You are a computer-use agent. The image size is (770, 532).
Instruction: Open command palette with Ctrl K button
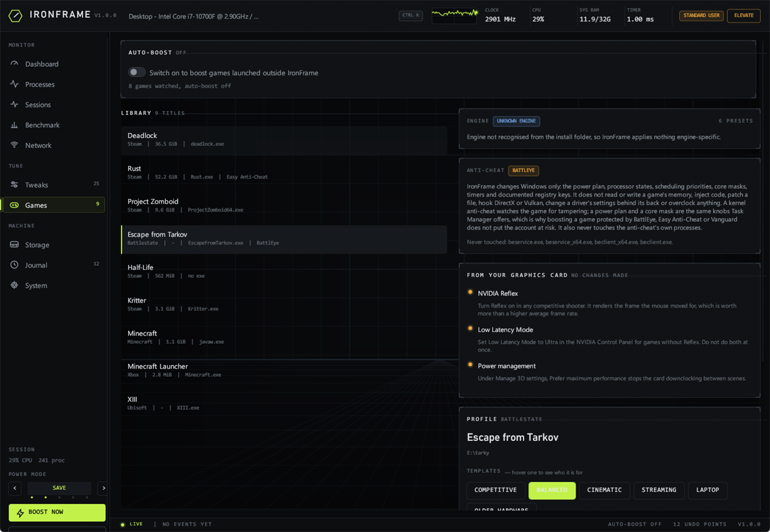tap(411, 16)
